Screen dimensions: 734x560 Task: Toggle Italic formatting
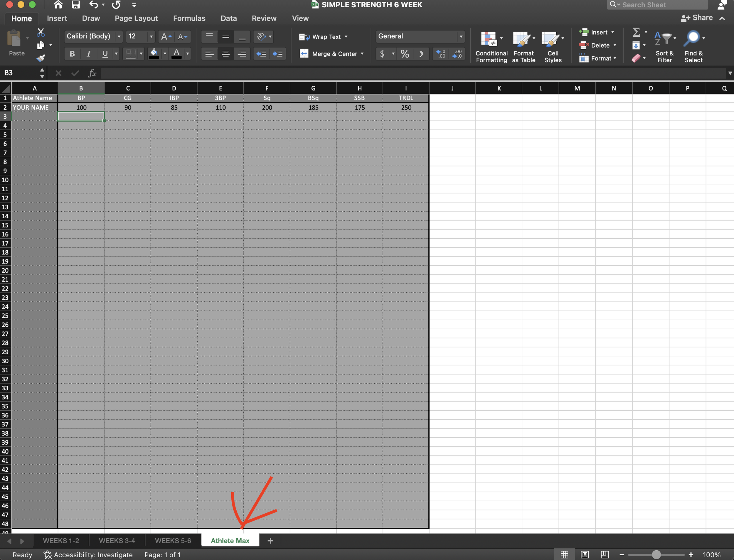click(88, 54)
